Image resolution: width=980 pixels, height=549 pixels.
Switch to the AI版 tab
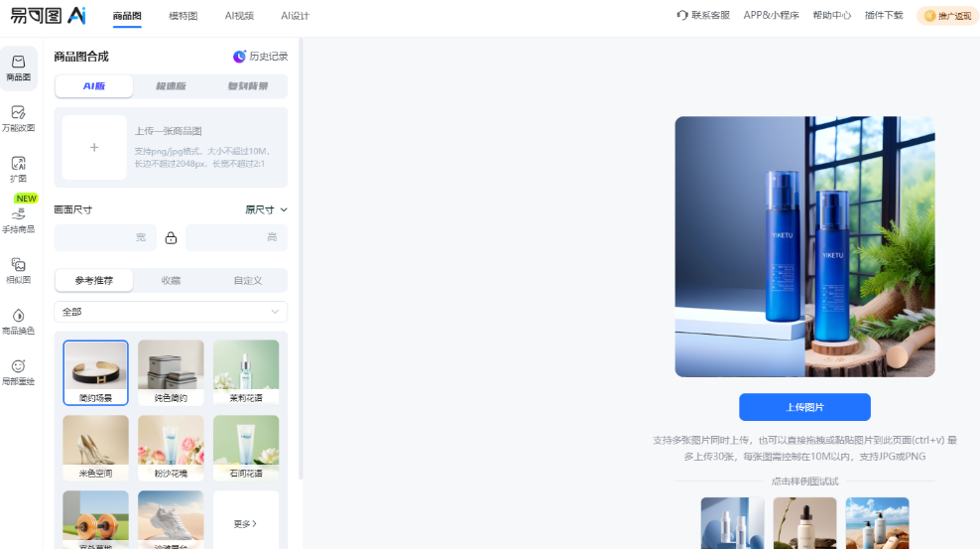pos(94,86)
